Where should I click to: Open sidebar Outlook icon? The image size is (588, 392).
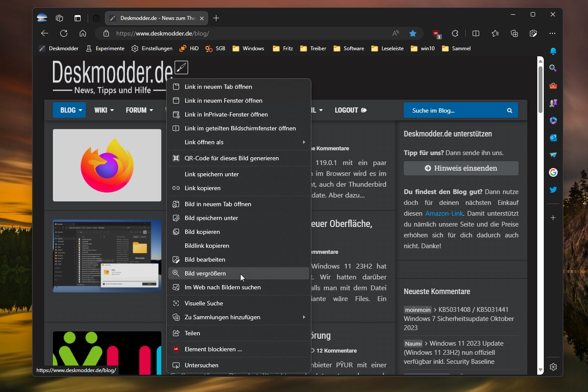tap(553, 138)
